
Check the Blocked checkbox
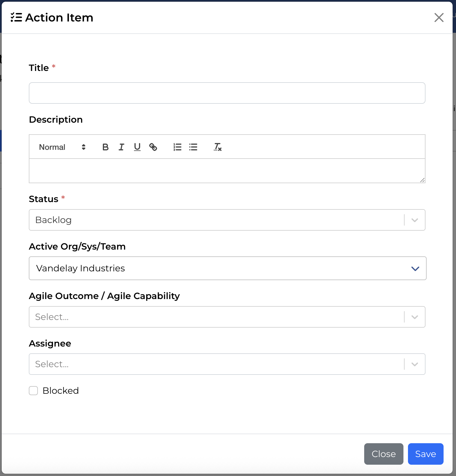point(33,391)
